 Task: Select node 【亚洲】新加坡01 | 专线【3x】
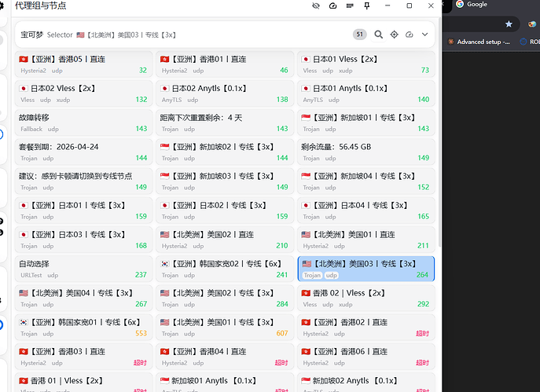366,123
